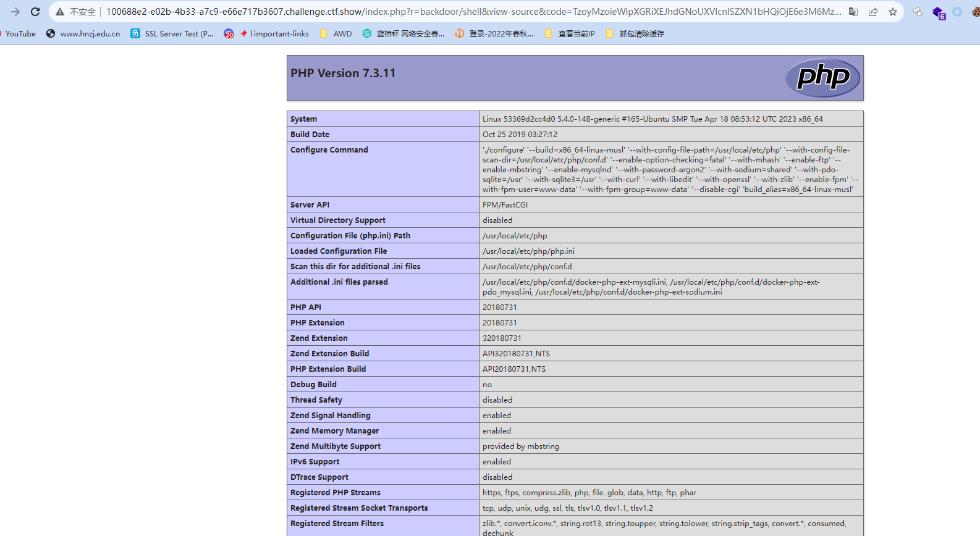The height and width of the screenshot is (536, 980).
Task: Open the www.hnzj.edu.cn bookmark
Action: pos(83,34)
